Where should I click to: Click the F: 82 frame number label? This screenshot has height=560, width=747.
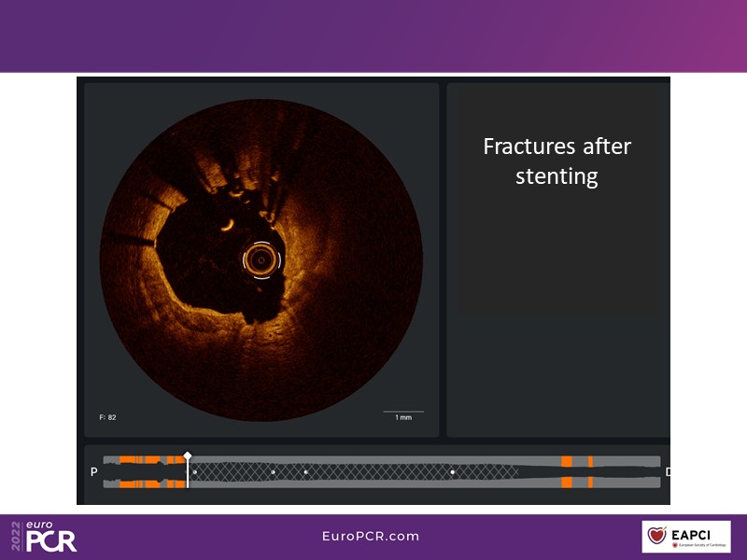click(106, 417)
